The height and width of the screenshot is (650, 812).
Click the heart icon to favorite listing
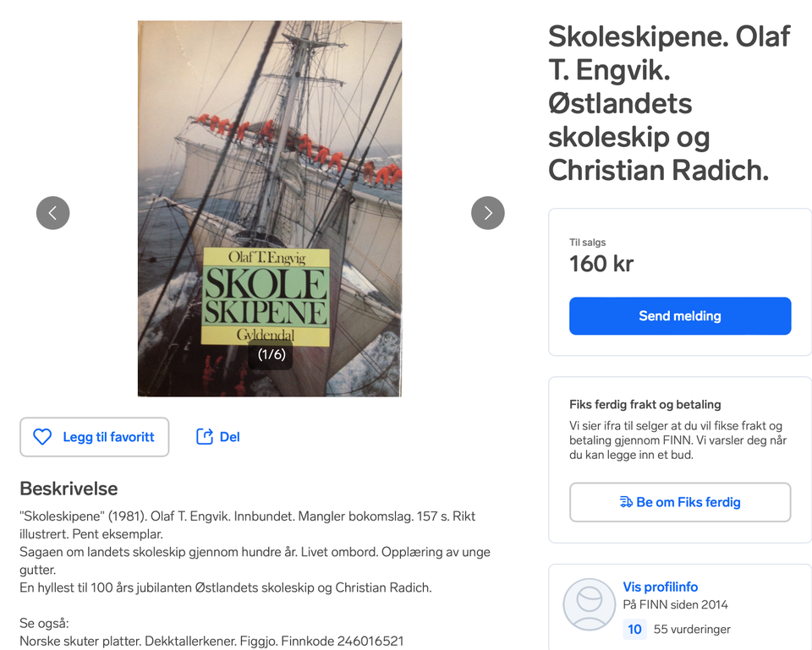(x=42, y=436)
